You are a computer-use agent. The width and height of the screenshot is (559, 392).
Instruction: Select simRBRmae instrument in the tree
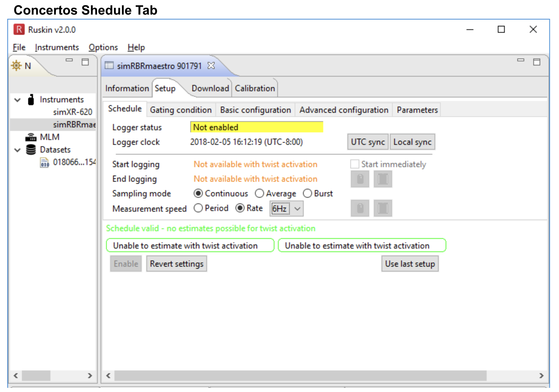point(74,125)
